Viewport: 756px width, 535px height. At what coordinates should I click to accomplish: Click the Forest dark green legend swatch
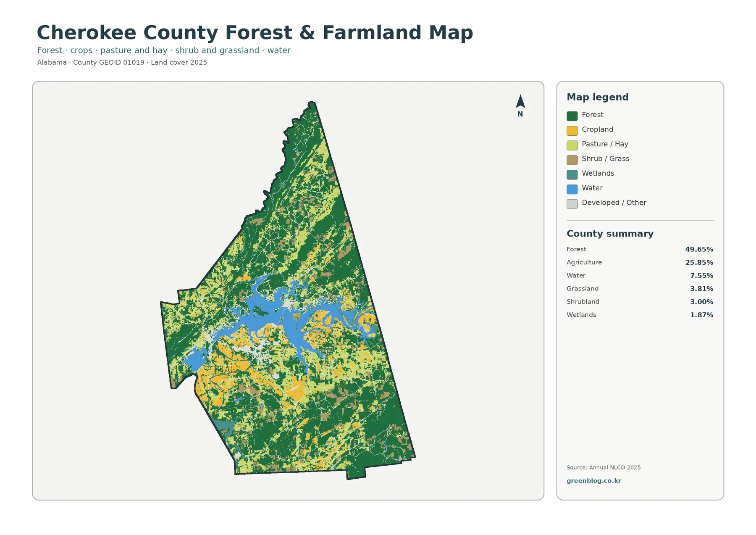coord(572,116)
